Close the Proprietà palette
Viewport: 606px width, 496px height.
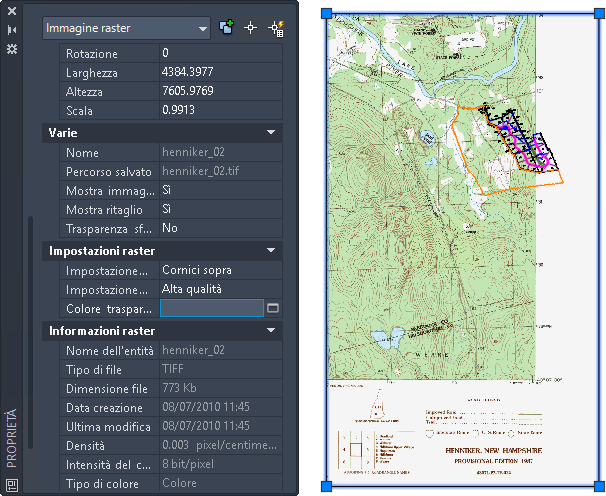pos(12,11)
